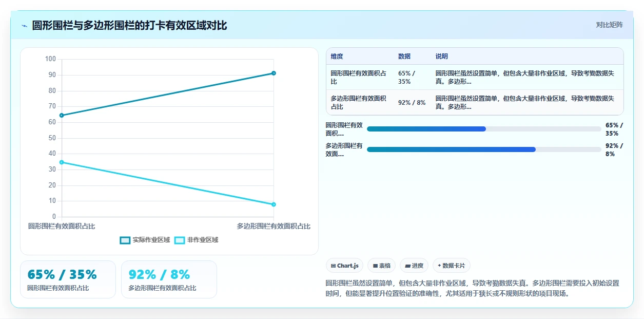Image resolution: width=644 pixels, height=319 pixels.
Task: Click the 实际作业区域 legend label
Action: 151,240
